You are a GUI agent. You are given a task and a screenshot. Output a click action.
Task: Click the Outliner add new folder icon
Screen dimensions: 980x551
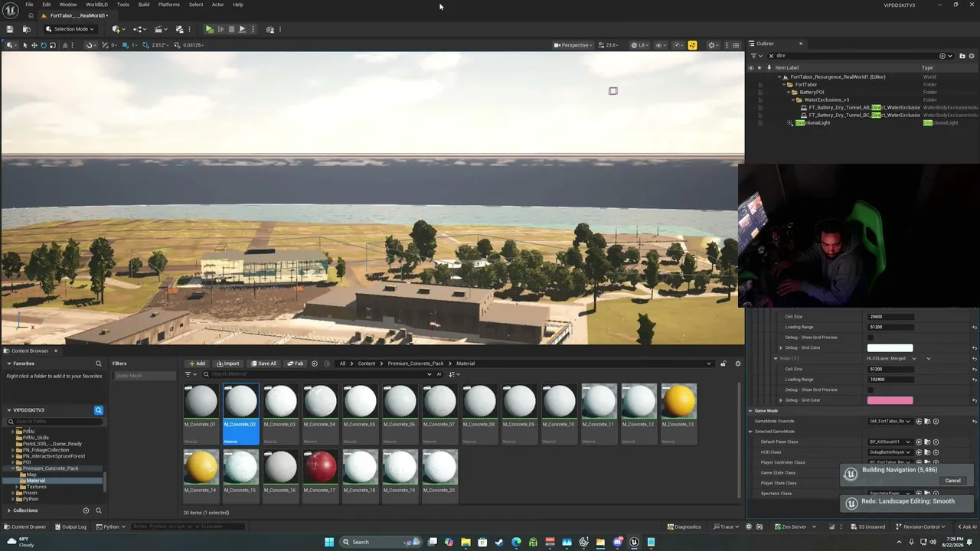pyautogui.click(x=962, y=56)
